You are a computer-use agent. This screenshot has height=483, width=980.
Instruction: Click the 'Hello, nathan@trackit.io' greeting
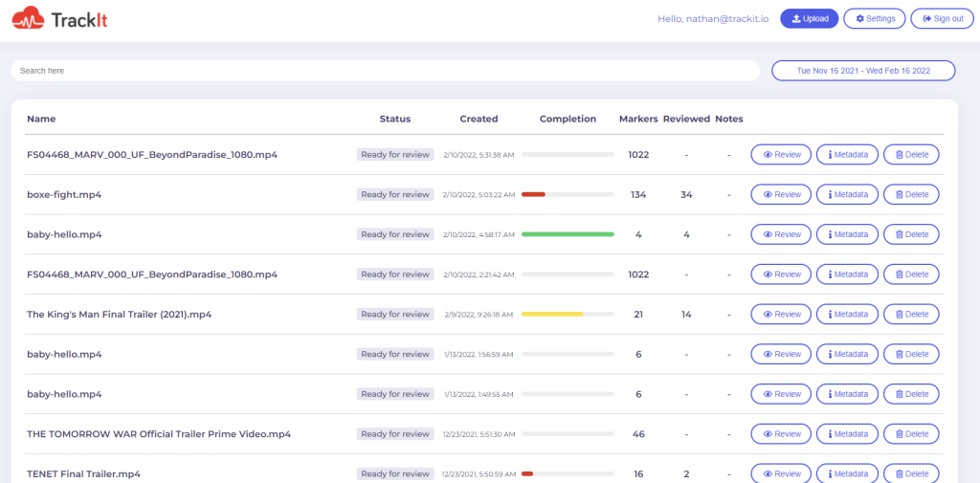coord(712,19)
